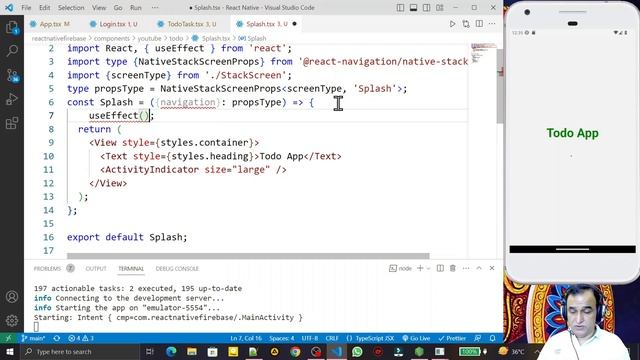This screenshot has height=360, width=640.
Task: Open the Manage gear icon
Action: 12,320
